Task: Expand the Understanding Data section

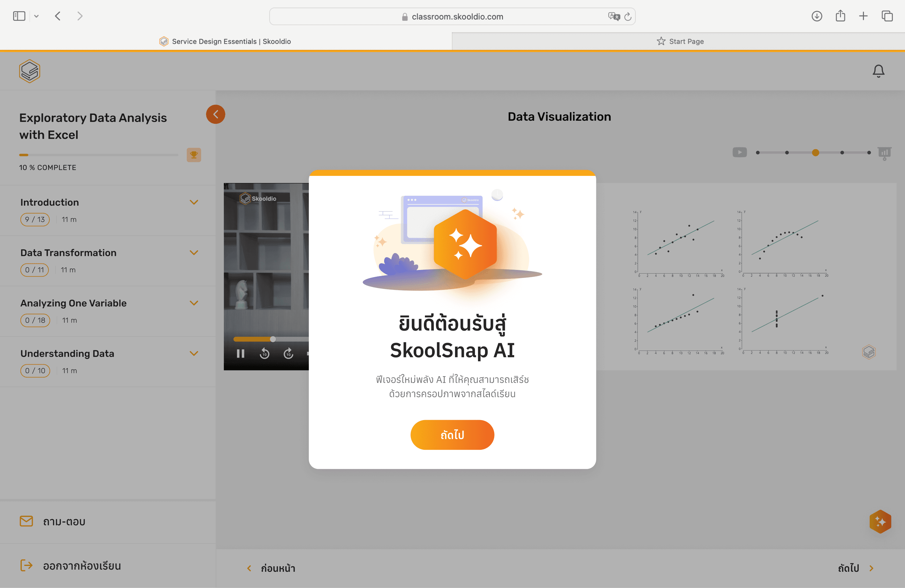Action: [x=194, y=354]
